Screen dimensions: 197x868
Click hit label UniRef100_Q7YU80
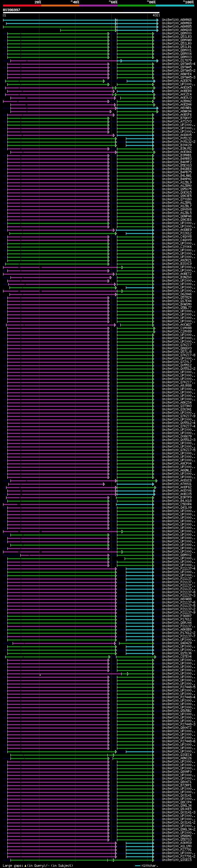pos(177,200)
